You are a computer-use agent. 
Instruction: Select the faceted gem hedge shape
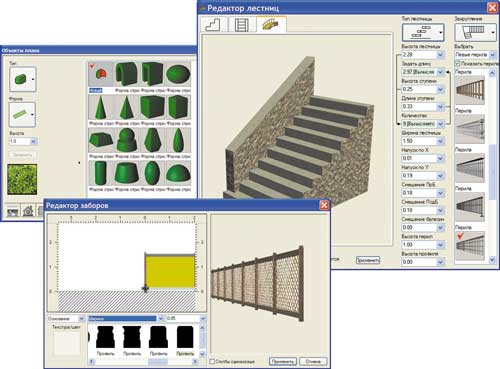pos(153,140)
